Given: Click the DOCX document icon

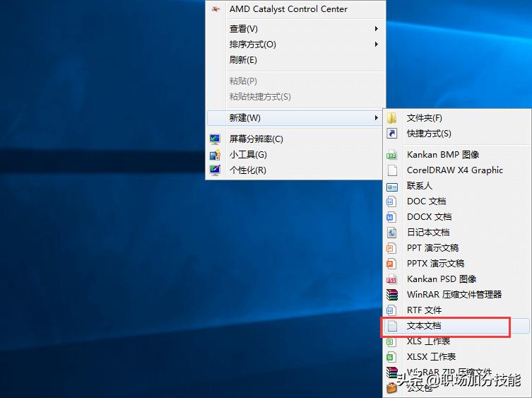Looking at the screenshot, I should click(x=391, y=217).
